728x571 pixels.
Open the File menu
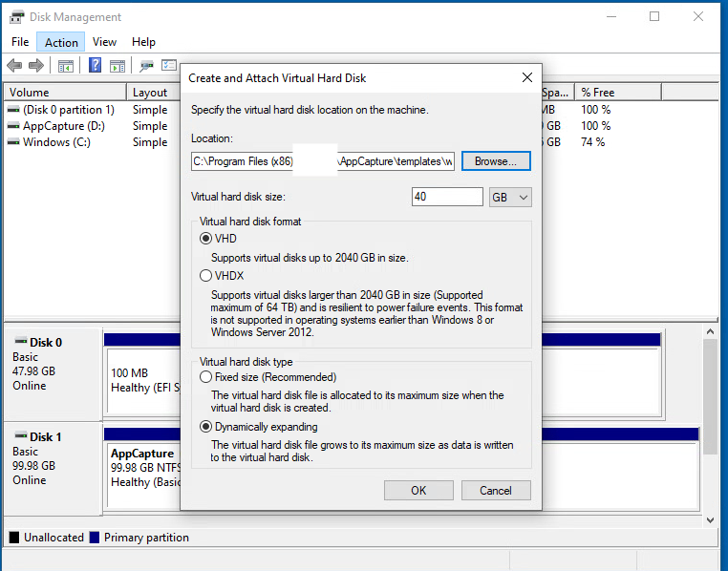click(20, 42)
